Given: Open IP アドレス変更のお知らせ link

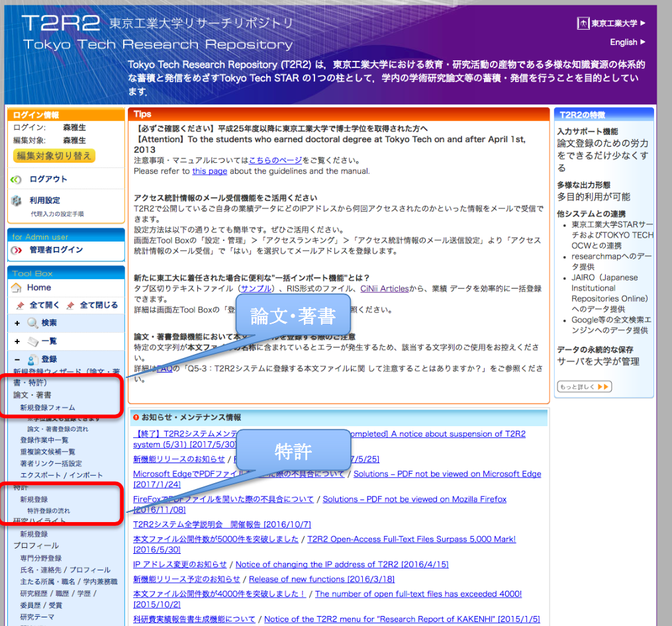Looking at the screenshot, I should tap(179, 564).
